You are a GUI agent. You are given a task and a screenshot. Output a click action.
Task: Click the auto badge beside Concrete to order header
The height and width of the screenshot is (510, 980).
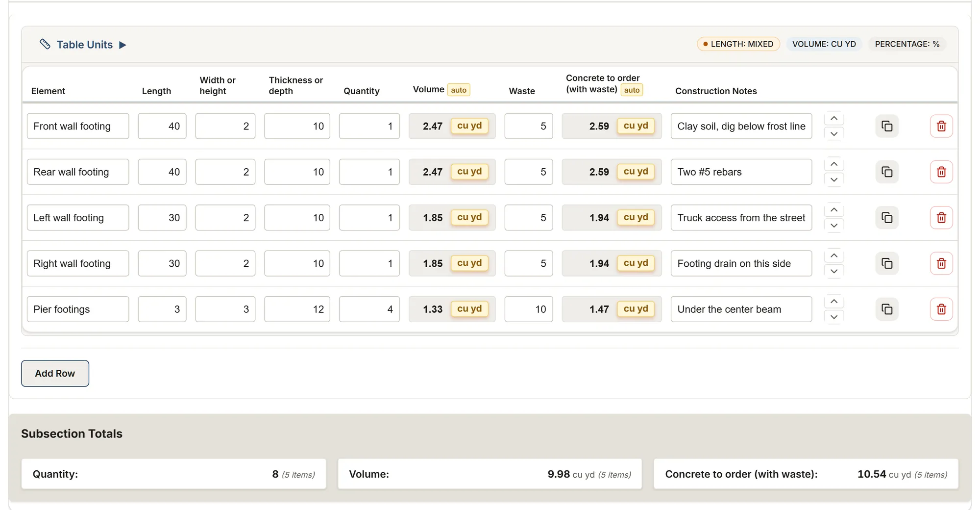pos(632,90)
